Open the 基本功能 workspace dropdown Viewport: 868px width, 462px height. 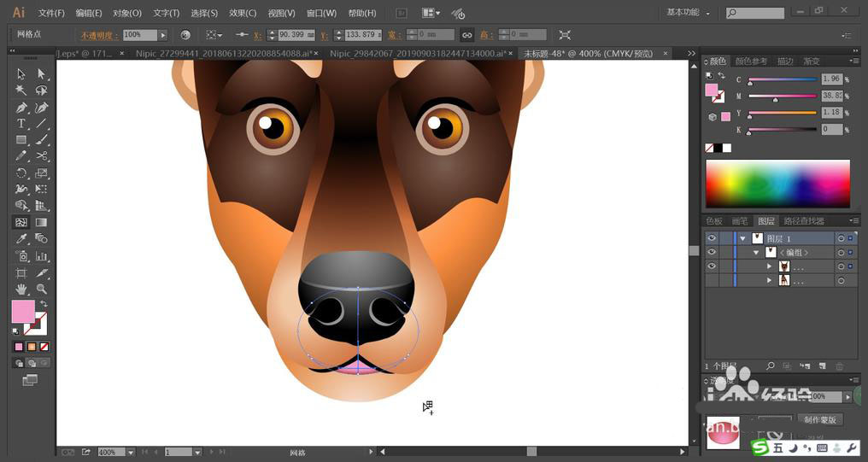click(x=689, y=12)
